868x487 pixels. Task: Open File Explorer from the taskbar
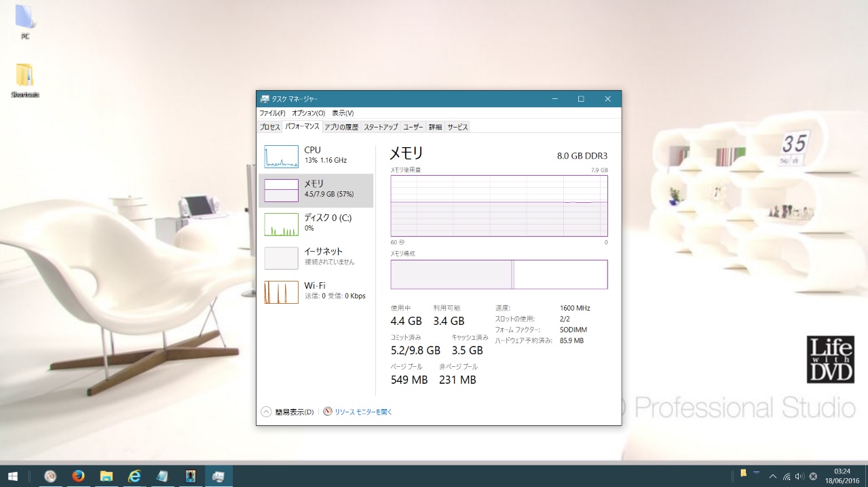point(106,476)
